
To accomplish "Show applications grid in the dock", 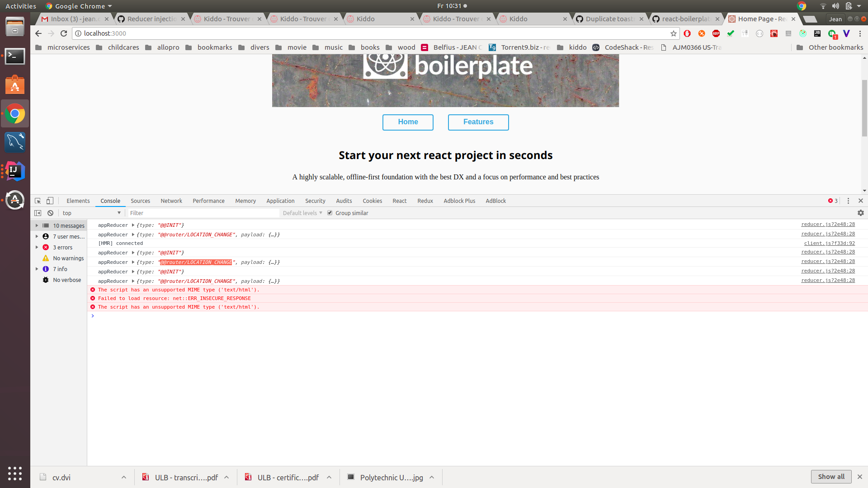I will [x=15, y=473].
